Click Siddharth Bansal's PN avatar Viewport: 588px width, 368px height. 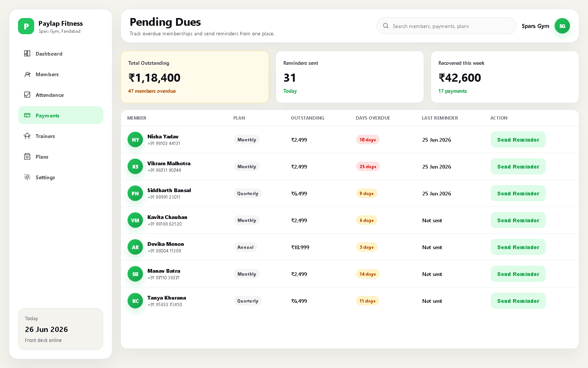(135, 193)
